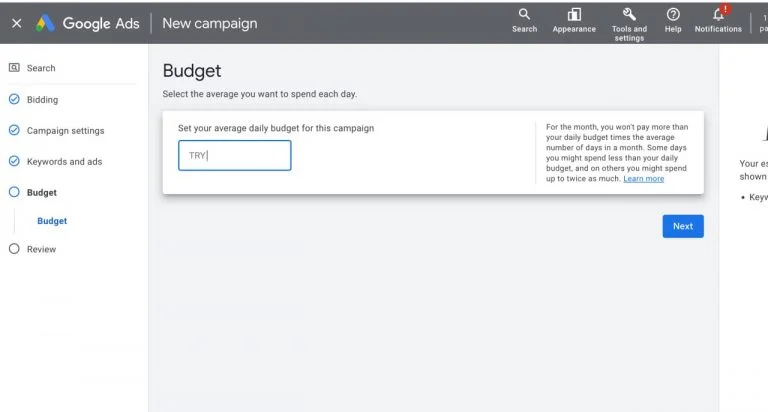This screenshot has width=768, height=412.
Task: Select the Budget step circle
Action: pyautogui.click(x=14, y=192)
